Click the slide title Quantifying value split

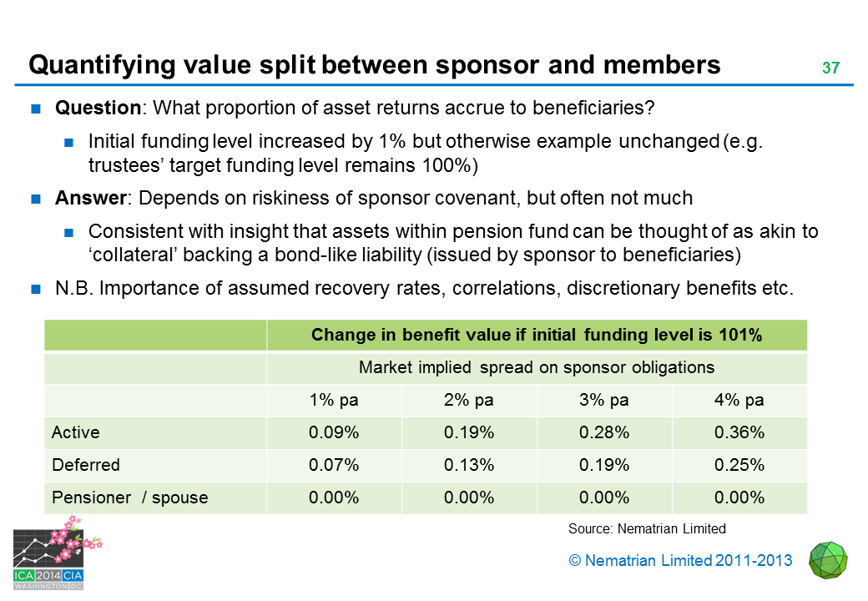click(x=375, y=64)
